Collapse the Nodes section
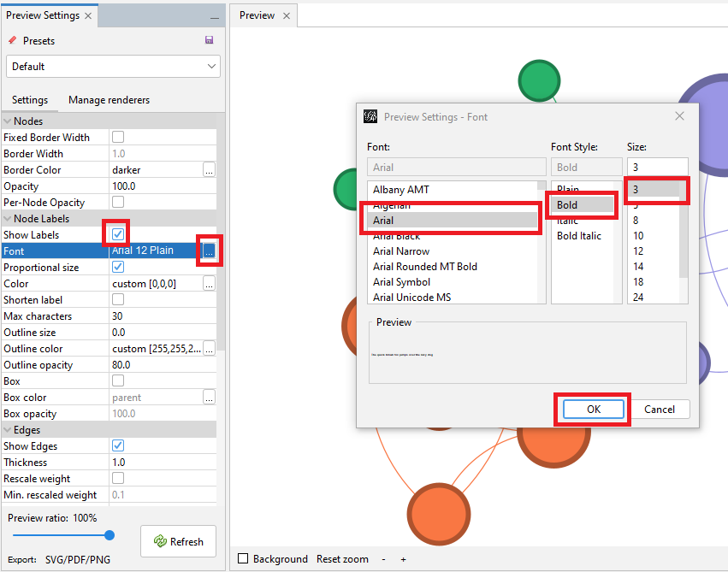This screenshot has height=572, width=728. click(x=9, y=121)
